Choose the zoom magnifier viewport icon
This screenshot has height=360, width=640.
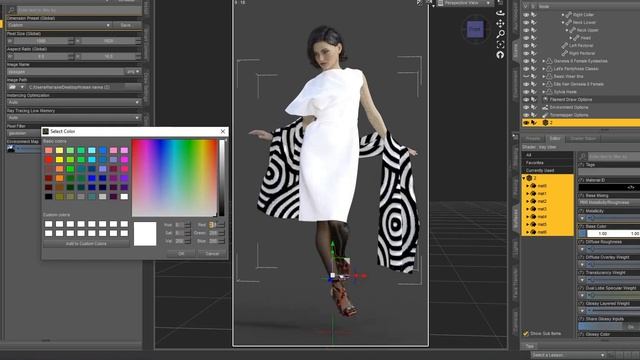point(500,34)
